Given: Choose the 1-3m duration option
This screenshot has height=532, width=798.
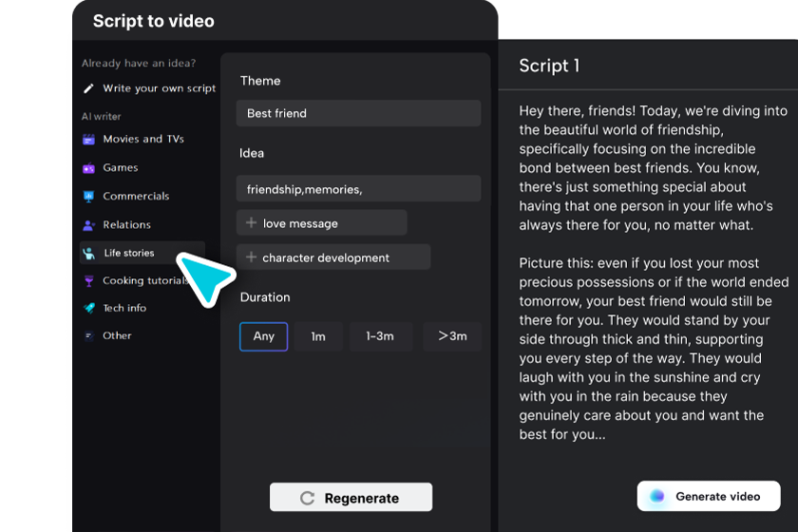Looking at the screenshot, I should pyautogui.click(x=380, y=336).
